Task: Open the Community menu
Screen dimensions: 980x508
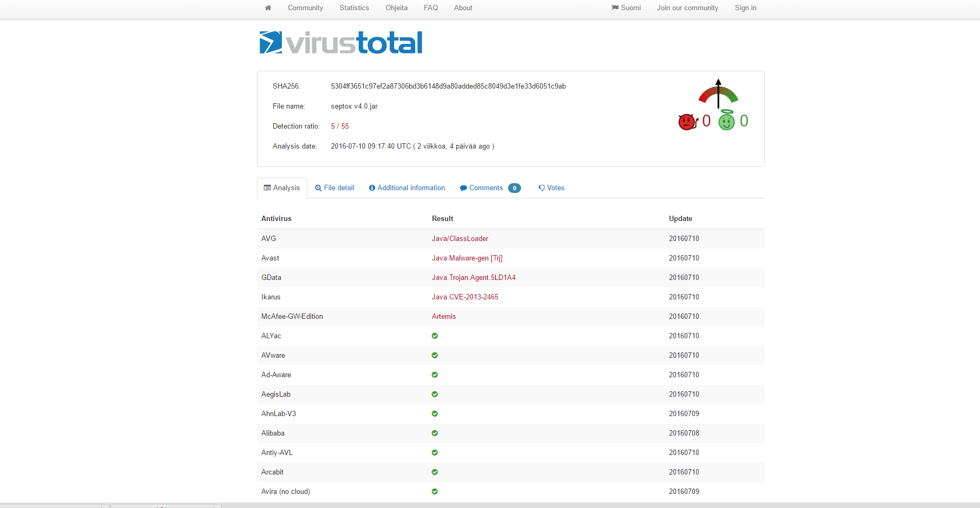Action: point(305,8)
